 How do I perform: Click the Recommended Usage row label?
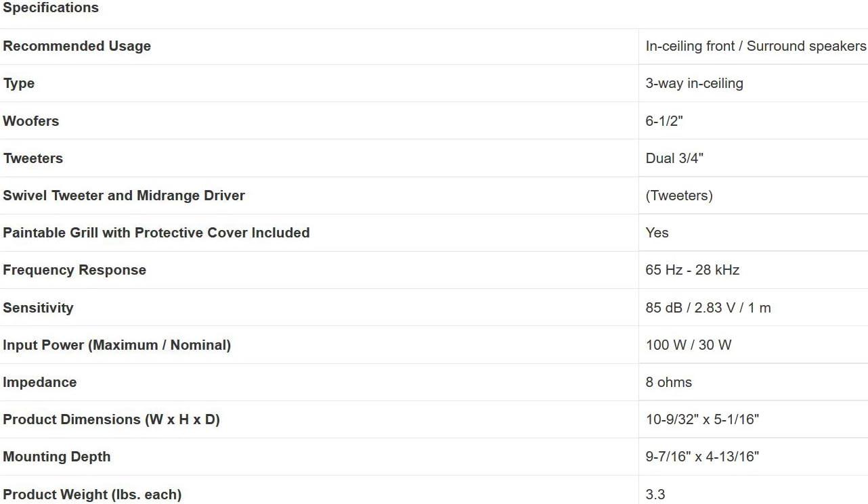[77, 46]
